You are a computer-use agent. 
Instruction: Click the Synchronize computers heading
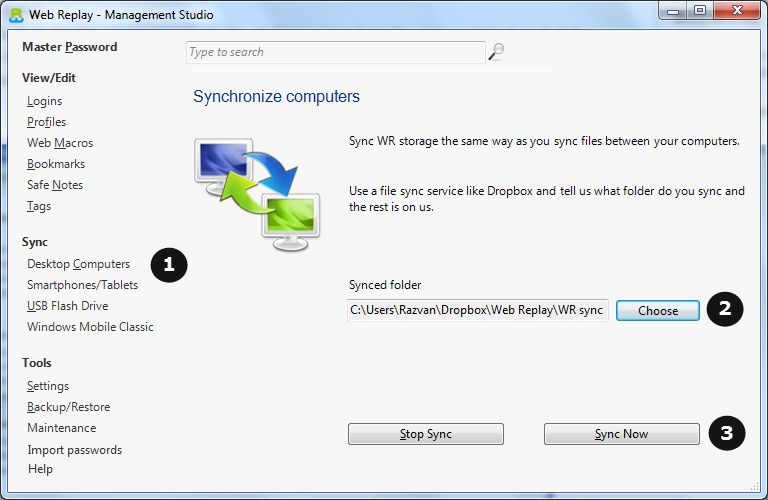coord(276,96)
